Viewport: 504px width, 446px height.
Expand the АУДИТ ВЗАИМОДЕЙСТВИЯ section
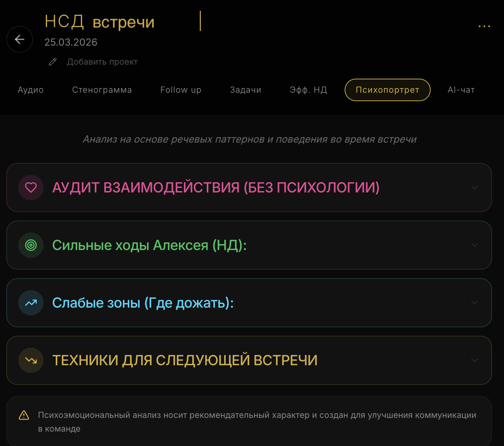475,188
